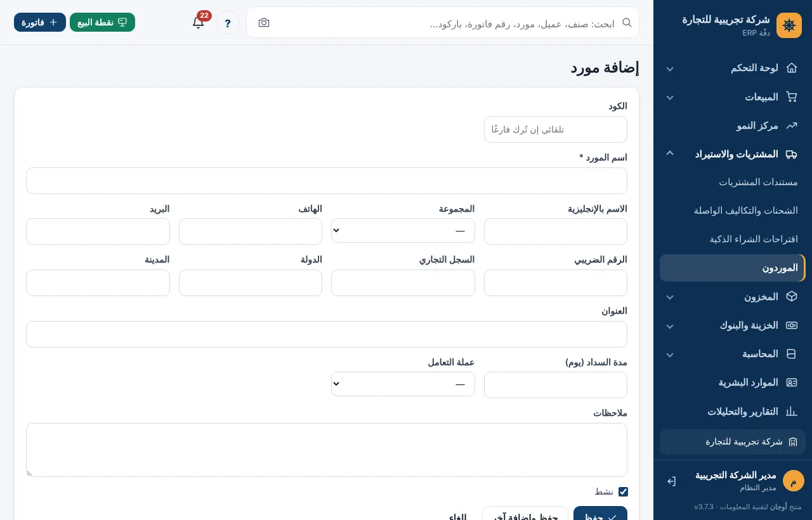Click the house icon for لوحة التحكم
This screenshot has width=812, height=520.
point(792,68)
